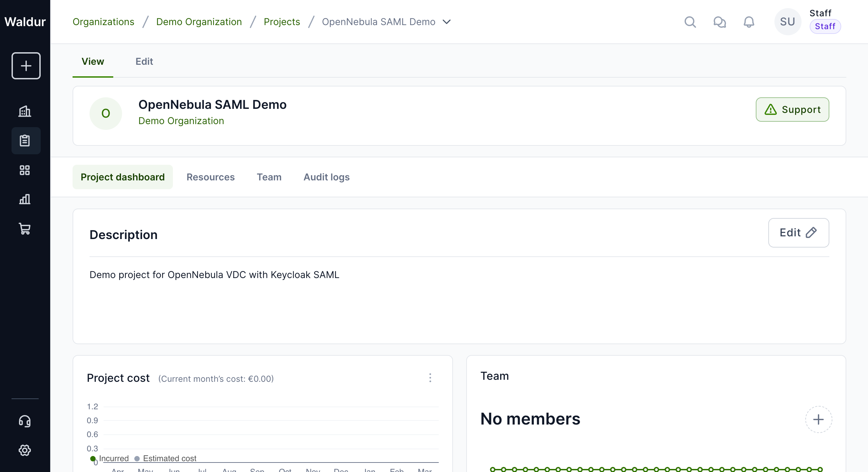This screenshot has width=868, height=472.
Task: Open Support headset icon in sidebar
Action: pyautogui.click(x=25, y=421)
